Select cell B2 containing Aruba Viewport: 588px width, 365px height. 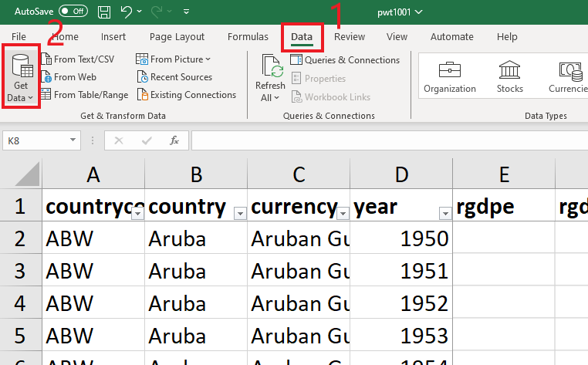[x=196, y=238]
